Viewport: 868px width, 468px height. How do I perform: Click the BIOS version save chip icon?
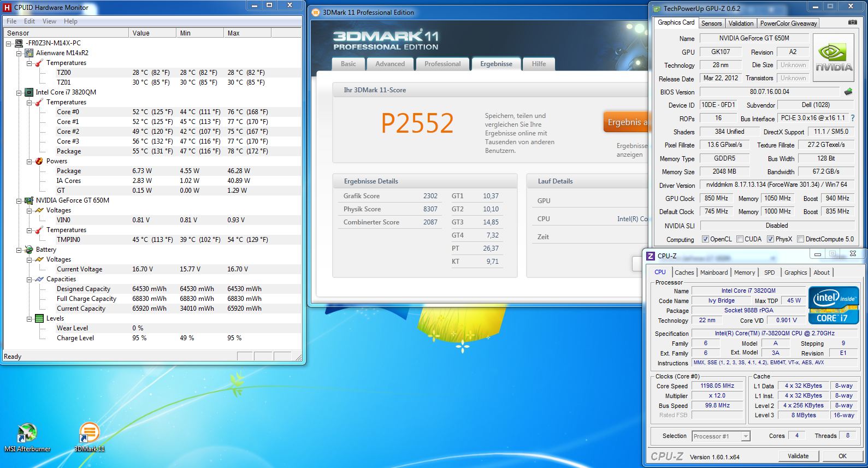click(x=848, y=92)
